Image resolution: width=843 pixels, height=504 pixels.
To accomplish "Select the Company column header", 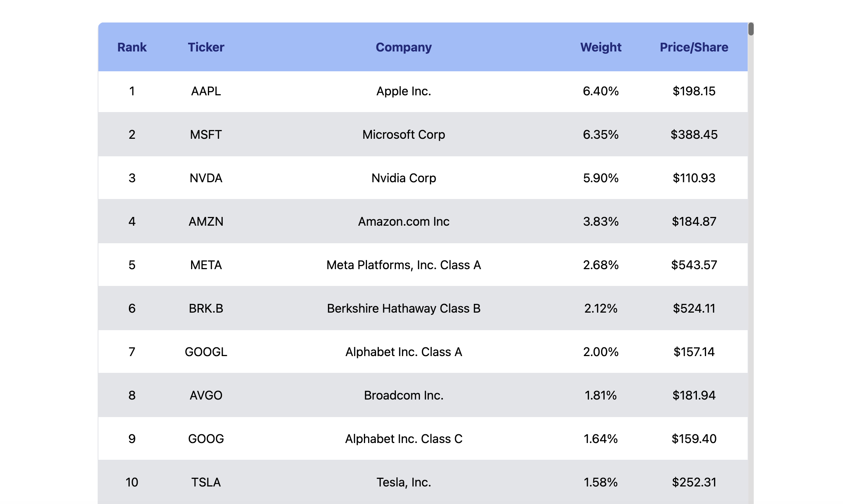I will [x=404, y=47].
